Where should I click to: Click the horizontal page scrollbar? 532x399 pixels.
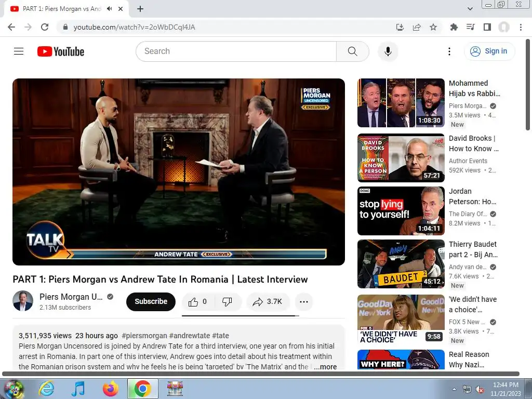[x=261, y=374]
